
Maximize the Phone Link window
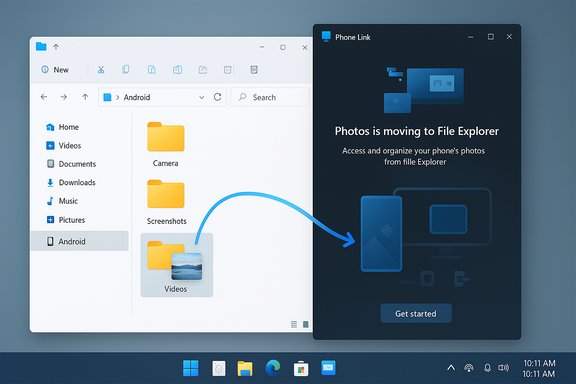tap(491, 37)
